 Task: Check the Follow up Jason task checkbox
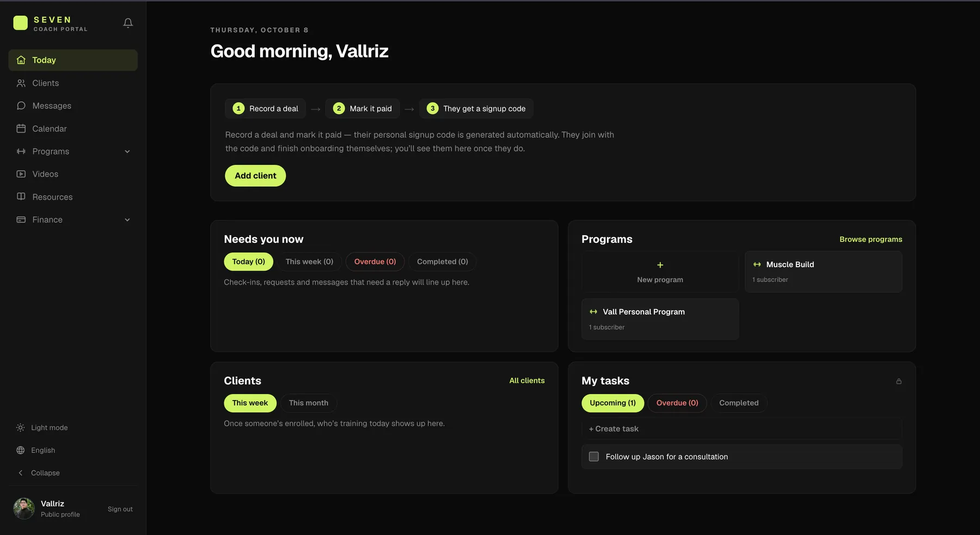tap(594, 457)
